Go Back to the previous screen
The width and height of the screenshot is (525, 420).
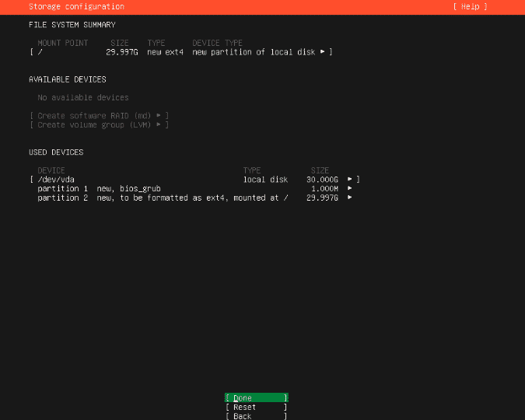tap(256, 416)
